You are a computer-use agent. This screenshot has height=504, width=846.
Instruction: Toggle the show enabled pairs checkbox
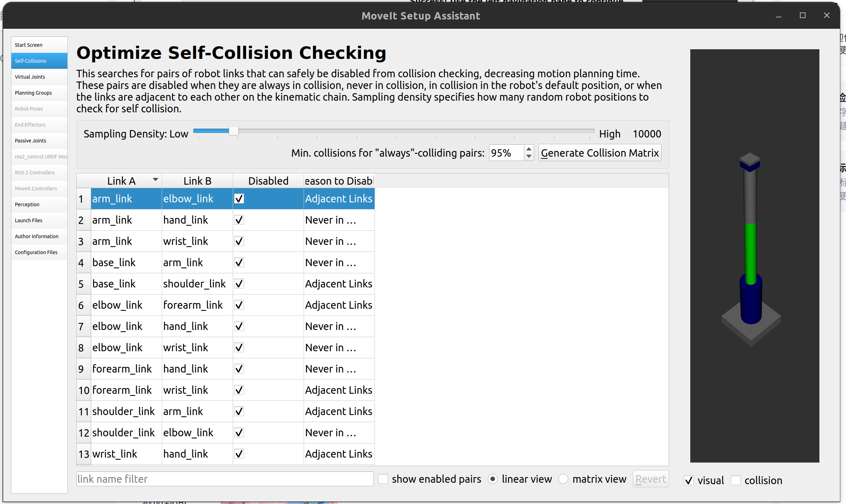[x=383, y=479]
